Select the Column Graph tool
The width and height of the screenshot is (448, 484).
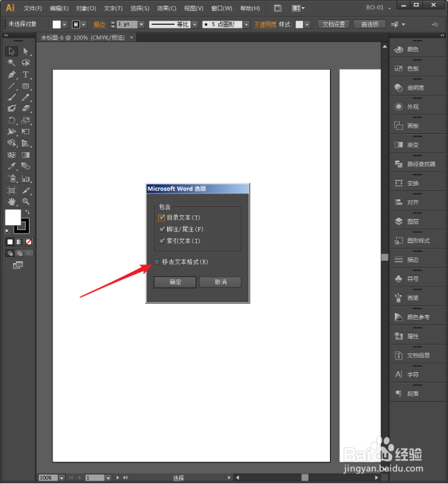click(x=26, y=178)
